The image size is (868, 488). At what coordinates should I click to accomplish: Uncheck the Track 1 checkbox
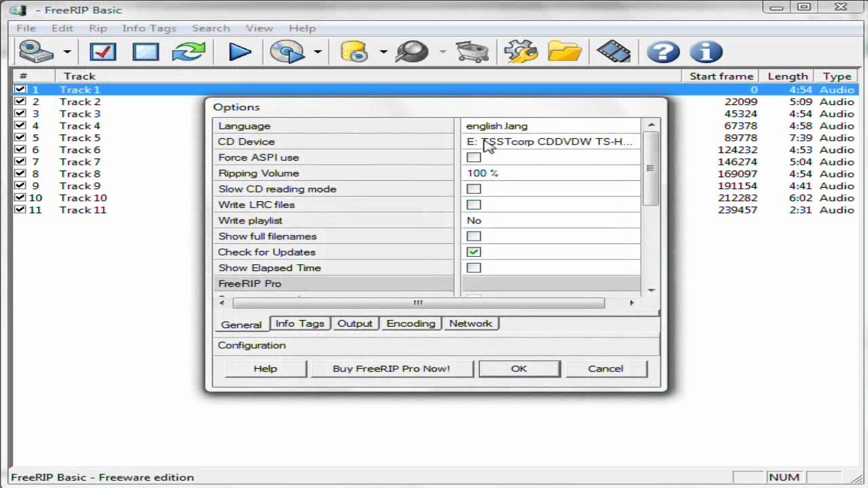click(x=20, y=89)
